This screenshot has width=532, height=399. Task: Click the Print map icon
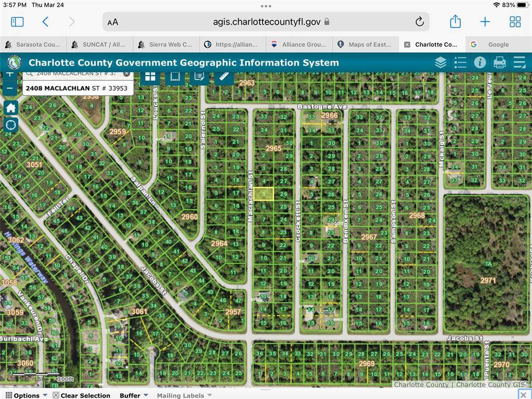pyautogui.click(x=499, y=62)
